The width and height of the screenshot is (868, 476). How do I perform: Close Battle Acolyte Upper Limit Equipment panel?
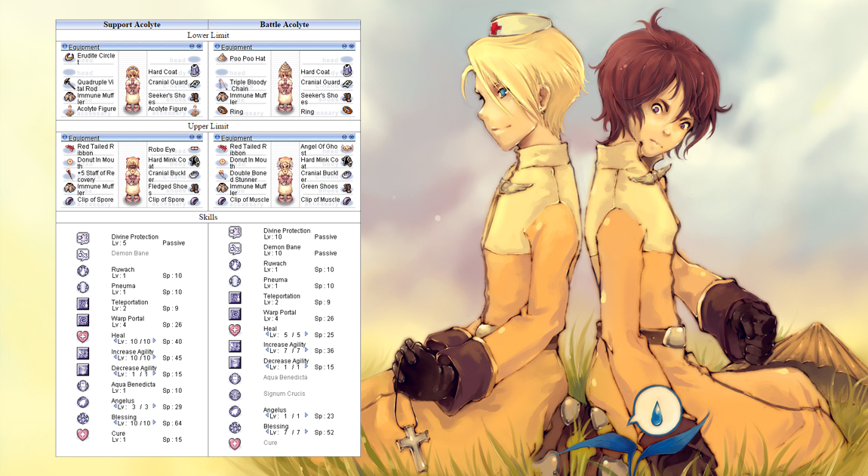[x=352, y=138]
